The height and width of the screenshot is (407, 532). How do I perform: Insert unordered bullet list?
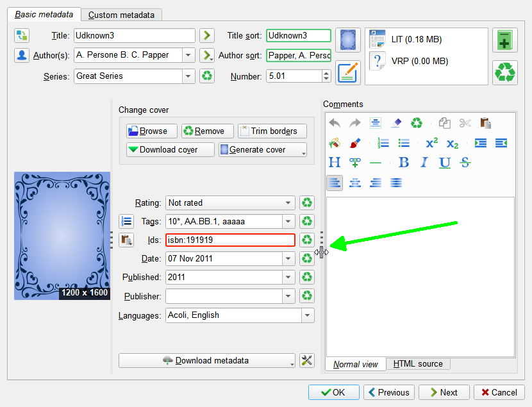coord(404,143)
